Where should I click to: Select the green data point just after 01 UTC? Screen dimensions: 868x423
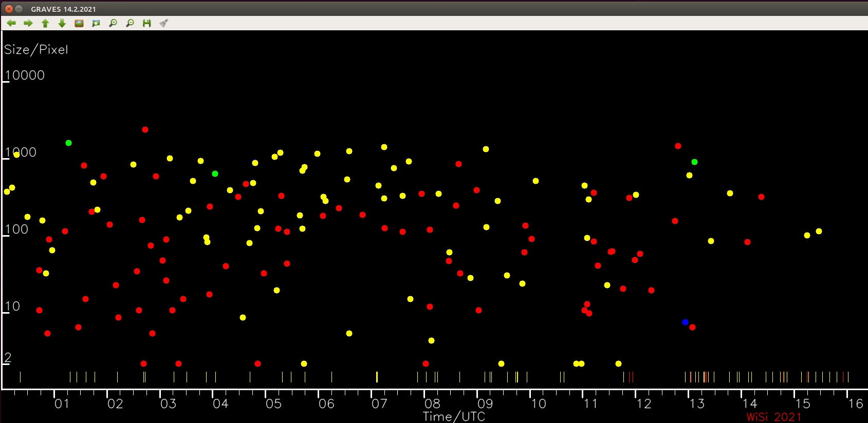68,143
